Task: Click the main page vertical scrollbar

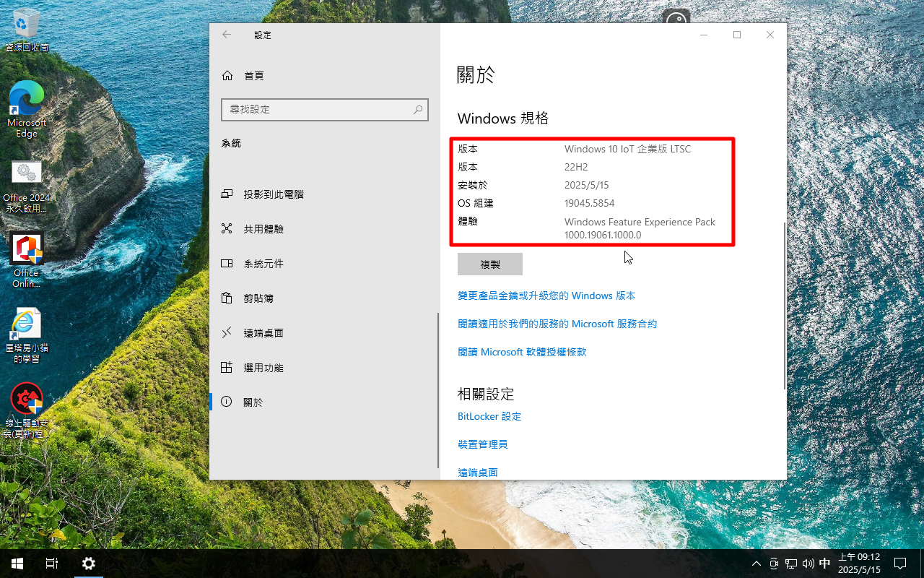Action: pos(784,306)
